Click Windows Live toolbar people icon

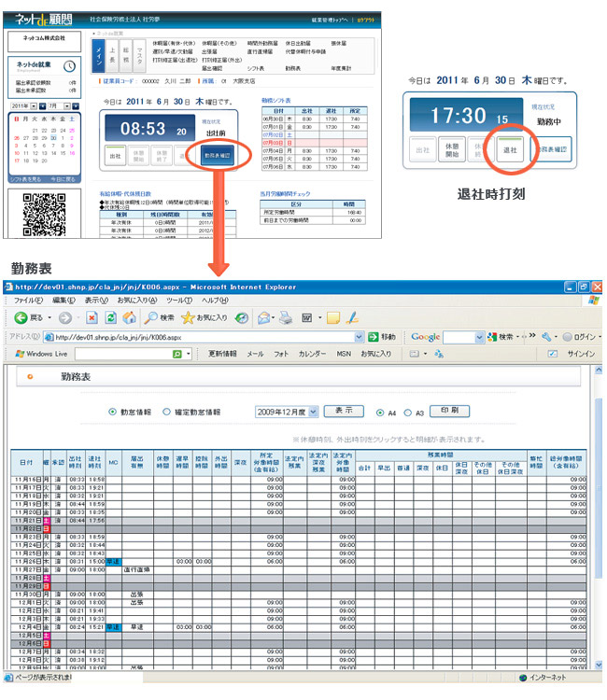coord(439,354)
